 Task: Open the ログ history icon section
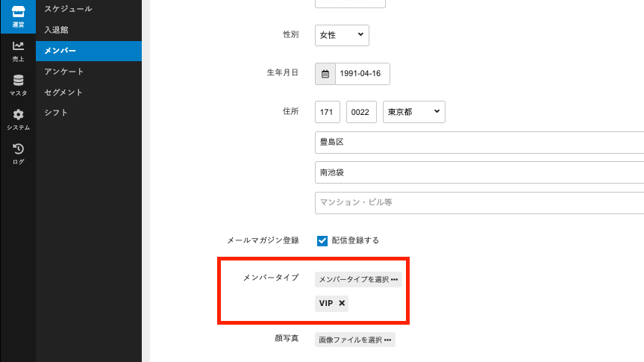(18, 154)
